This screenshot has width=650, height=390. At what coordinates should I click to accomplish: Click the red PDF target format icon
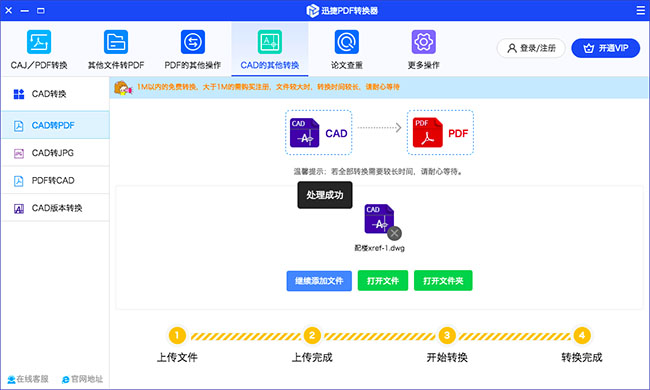(x=427, y=133)
